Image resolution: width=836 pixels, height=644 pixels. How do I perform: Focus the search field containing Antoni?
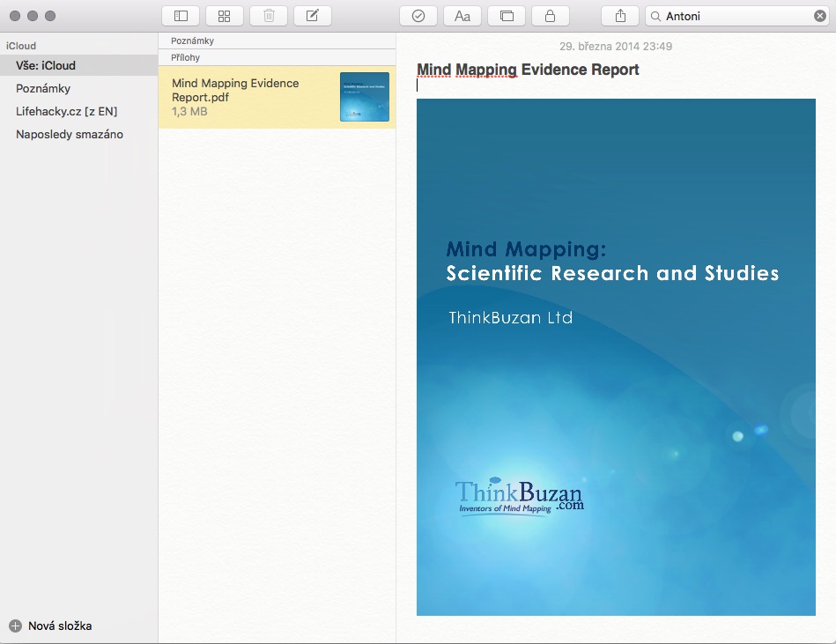coord(737,16)
